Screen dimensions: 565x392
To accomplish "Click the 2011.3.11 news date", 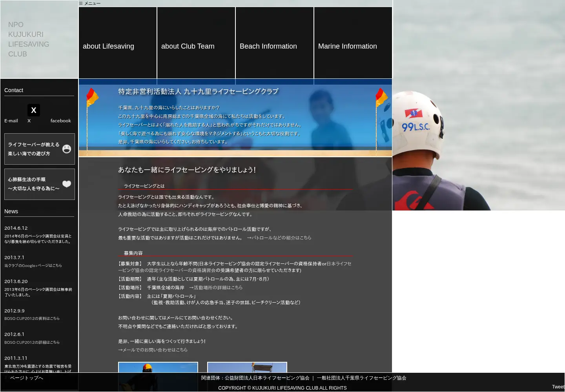I will pyautogui.click(x=16, y=358).
